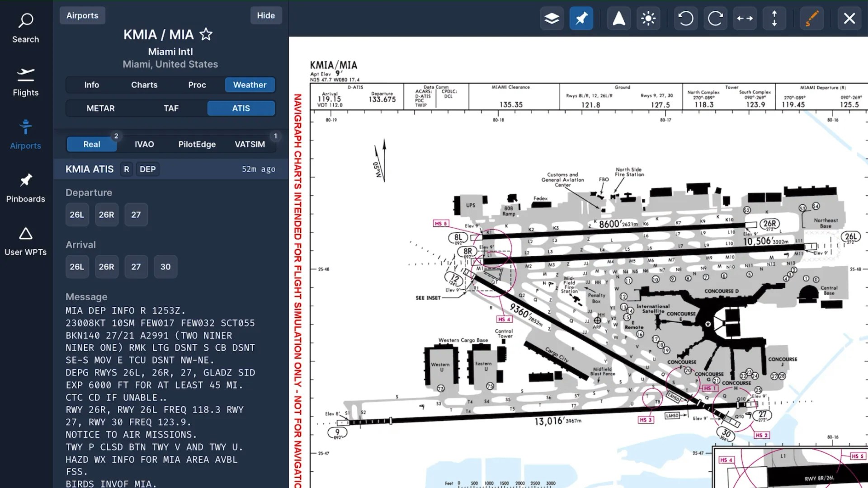Rotate chart counterclockwise
The height and width of the screenshot is (488, 868).
pos(685,19)
